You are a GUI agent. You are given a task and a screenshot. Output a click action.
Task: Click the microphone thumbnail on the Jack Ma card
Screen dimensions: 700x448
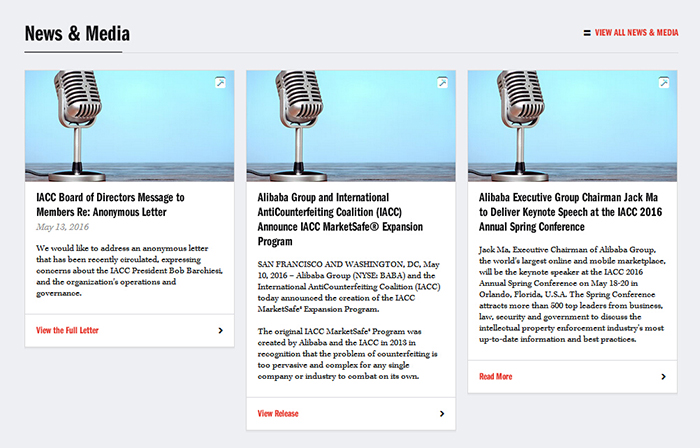point(572,126)
